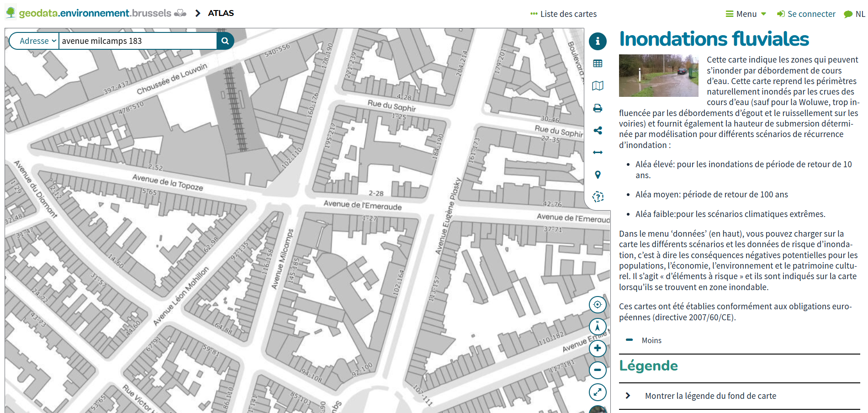This screenshot has width=868, height=413.
Task: Print the map with printer icon
Action: point(598,108)
